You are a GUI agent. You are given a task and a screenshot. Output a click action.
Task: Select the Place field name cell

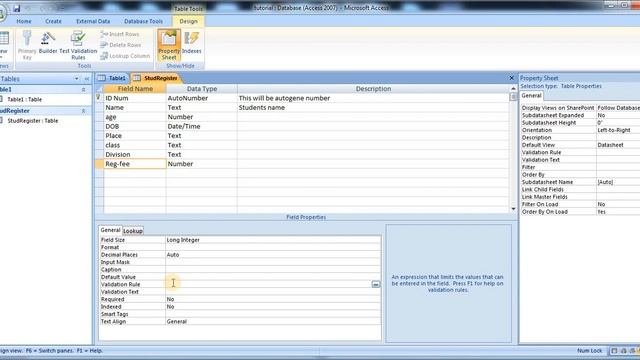pos(135,136)
